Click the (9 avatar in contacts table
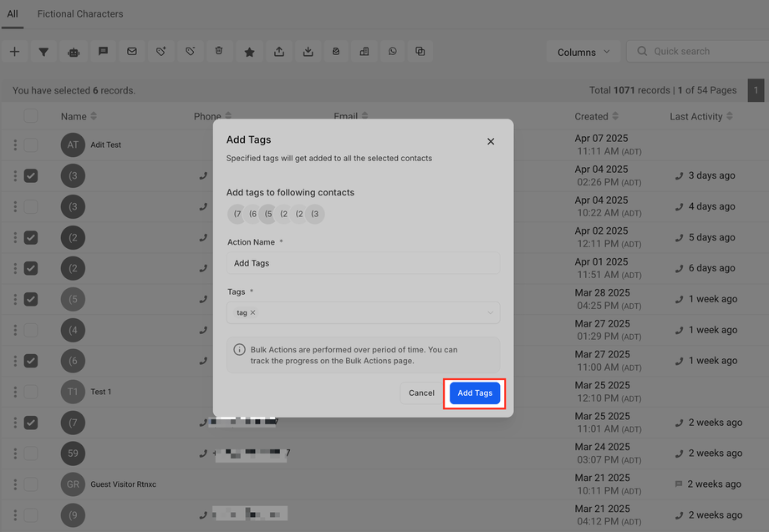This screenshot has height=532, width=769. [73, 515]
